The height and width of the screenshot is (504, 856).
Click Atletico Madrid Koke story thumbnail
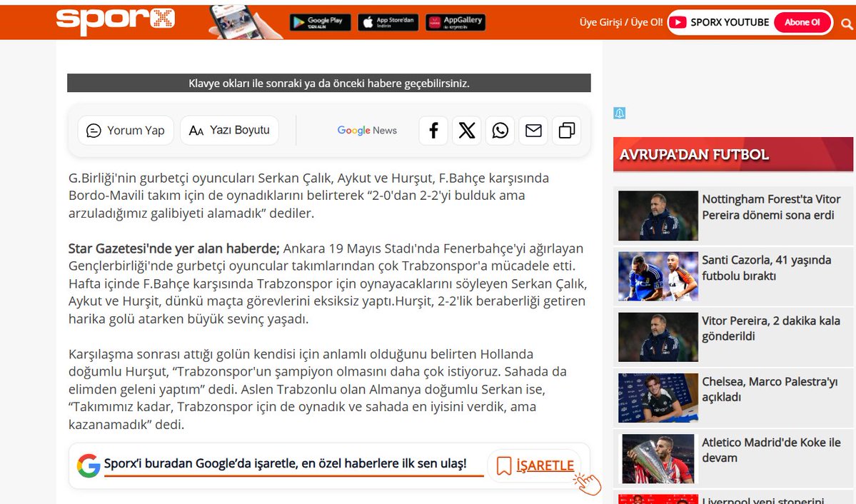[658, 459]
